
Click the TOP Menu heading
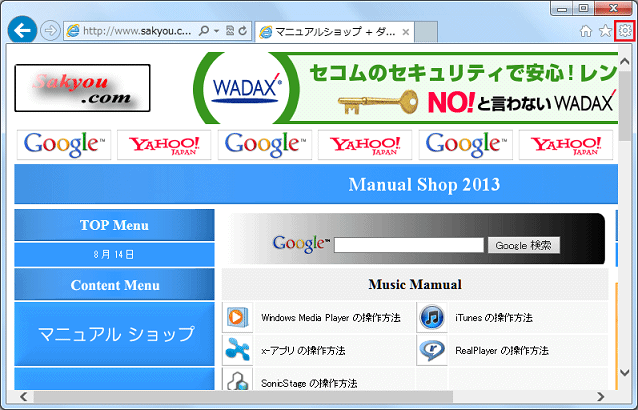click(x=114, y=225)
